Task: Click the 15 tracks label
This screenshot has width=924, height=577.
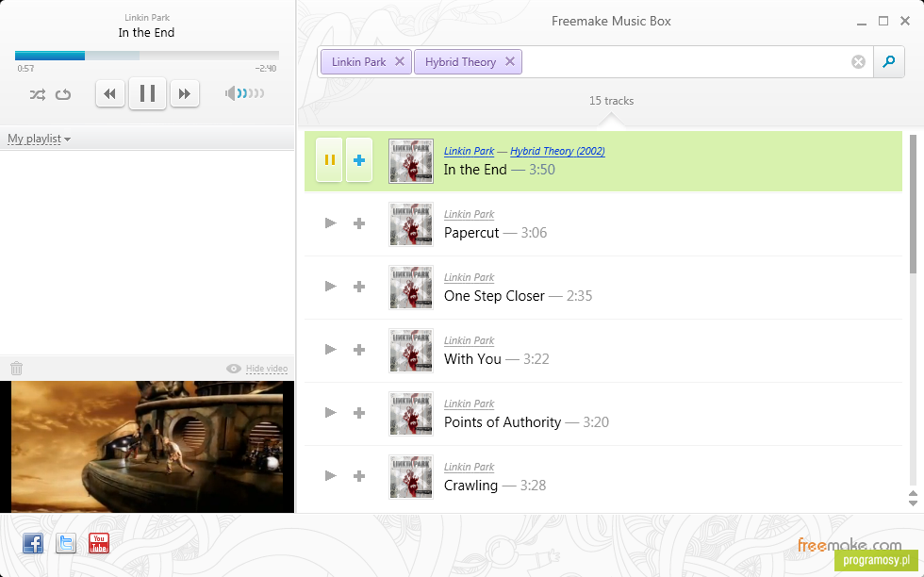Action: [x=611, y=101]
